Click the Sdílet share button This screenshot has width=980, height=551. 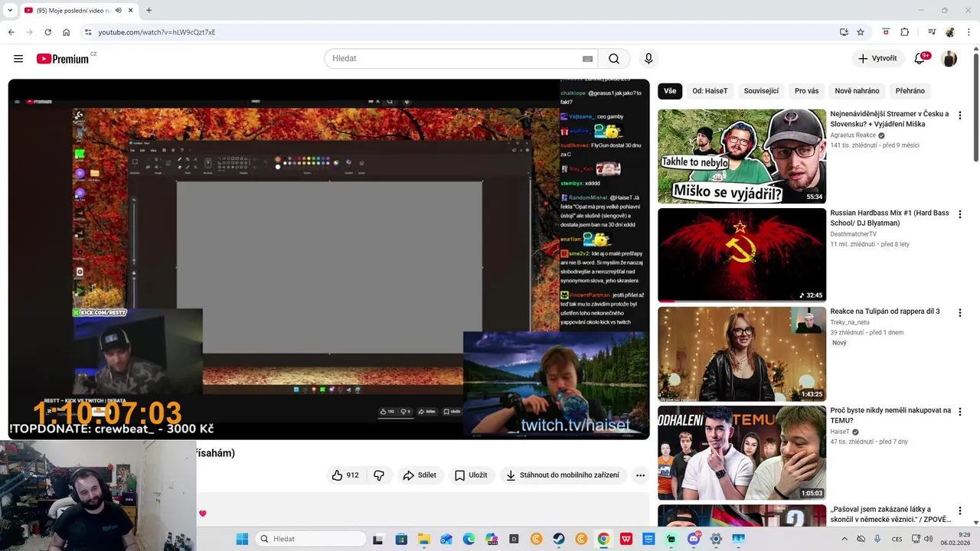[420, 475]
